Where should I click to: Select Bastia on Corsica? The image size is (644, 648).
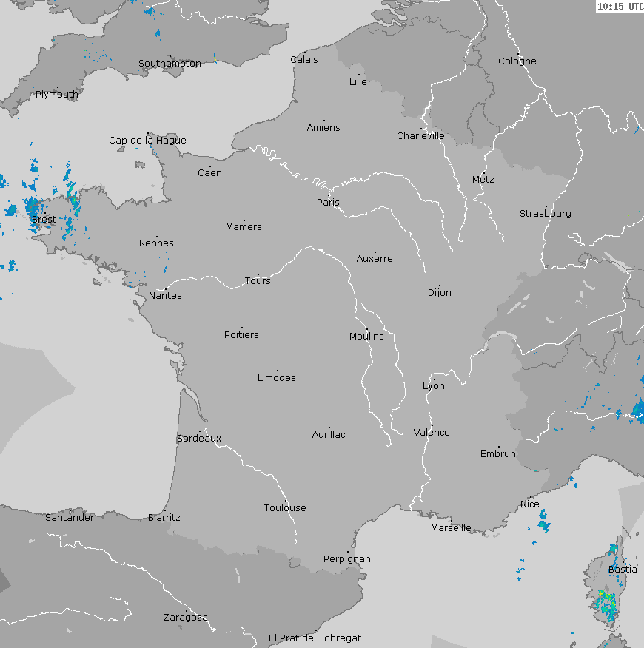pyautogui.click(x=622, y=570)
